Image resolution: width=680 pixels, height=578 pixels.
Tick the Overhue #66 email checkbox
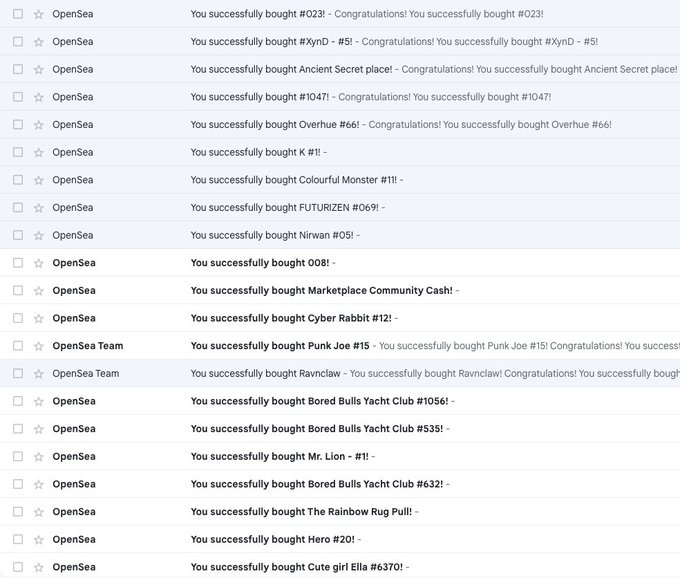(18, 124)
